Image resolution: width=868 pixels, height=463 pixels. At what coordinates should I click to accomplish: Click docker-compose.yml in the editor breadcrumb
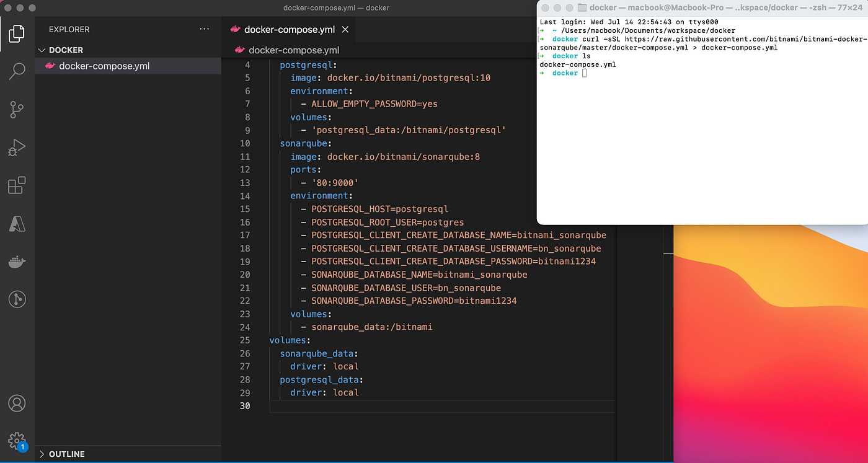click(x=294, y=50)
